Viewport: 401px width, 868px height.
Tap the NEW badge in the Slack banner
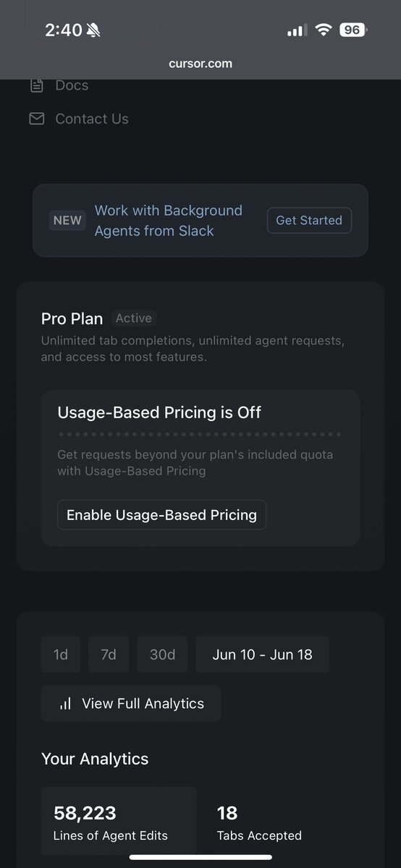click(x=67, y=221)
